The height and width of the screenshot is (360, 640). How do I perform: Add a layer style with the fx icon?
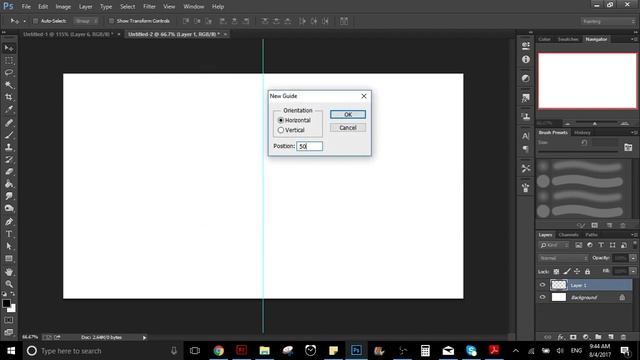pos(561,337)
